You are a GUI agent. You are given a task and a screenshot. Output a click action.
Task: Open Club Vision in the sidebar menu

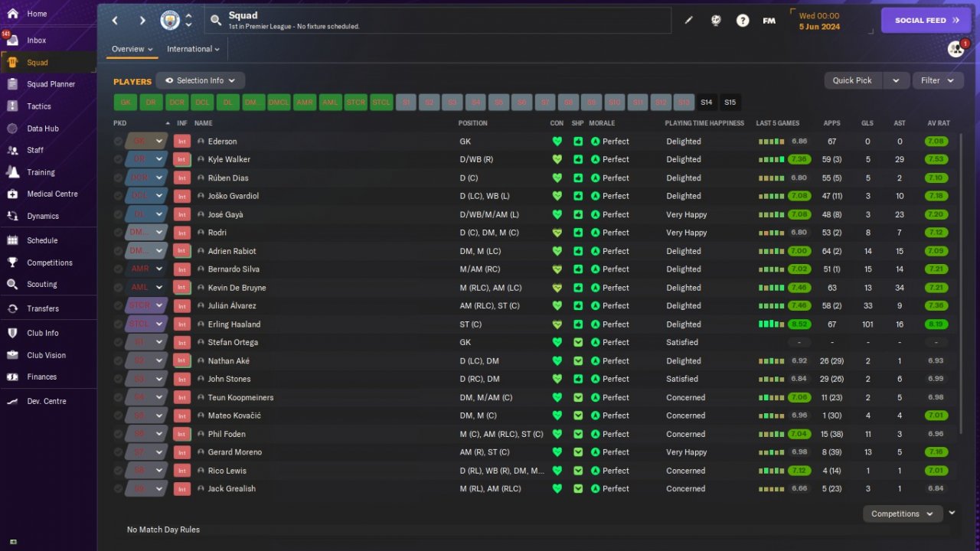48,355
